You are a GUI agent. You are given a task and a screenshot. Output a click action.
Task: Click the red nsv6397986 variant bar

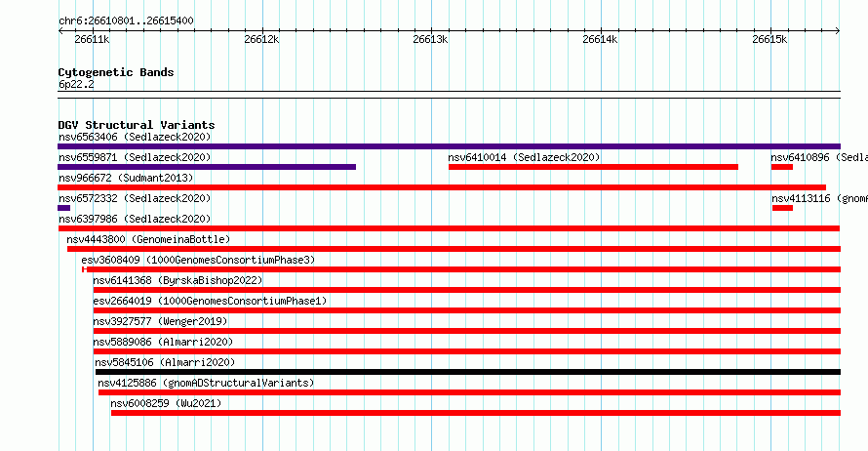[x=449, y=228]
